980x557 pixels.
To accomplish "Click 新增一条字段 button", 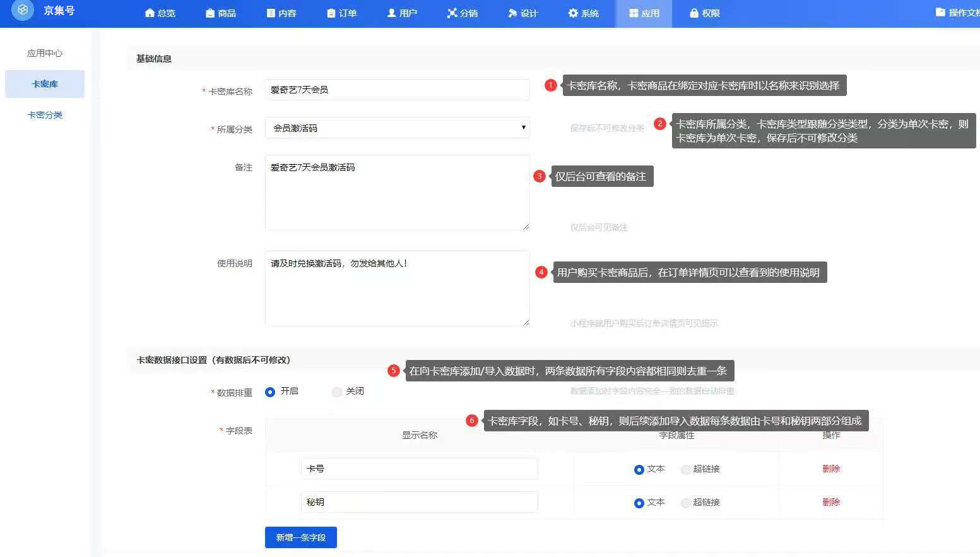I will click(300, 537).
